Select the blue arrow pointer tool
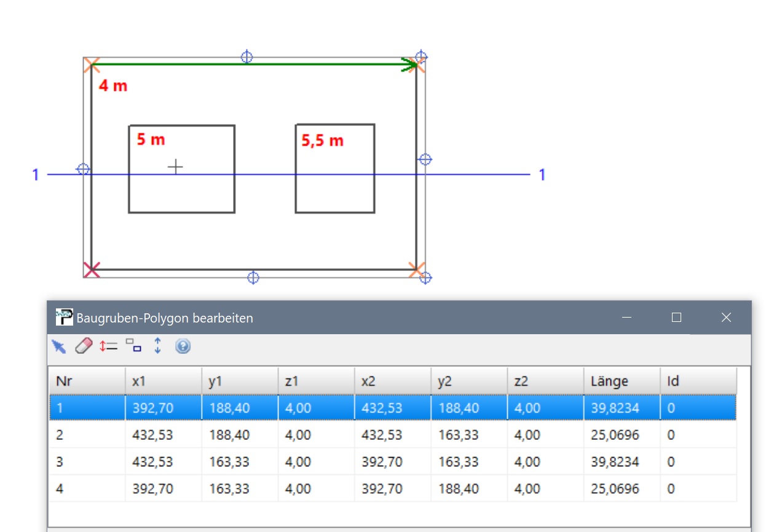The height and width of the screenshot is (532, 774). [59, 346]
